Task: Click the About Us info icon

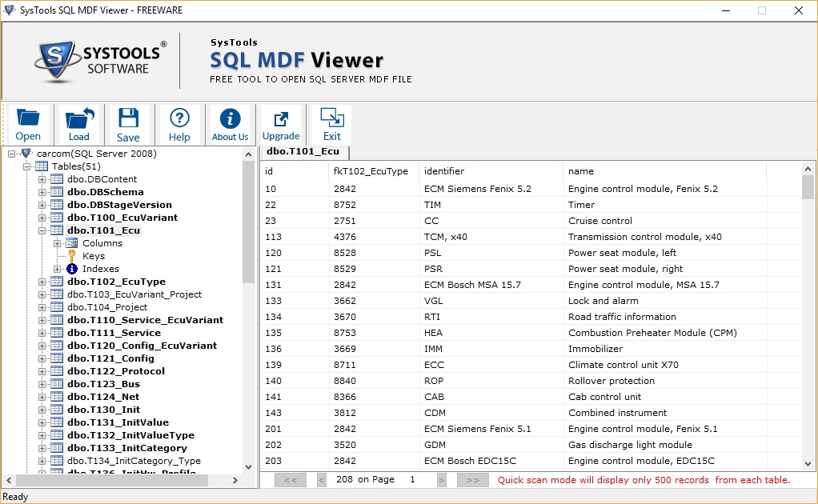Action: (x=230, y=118)
